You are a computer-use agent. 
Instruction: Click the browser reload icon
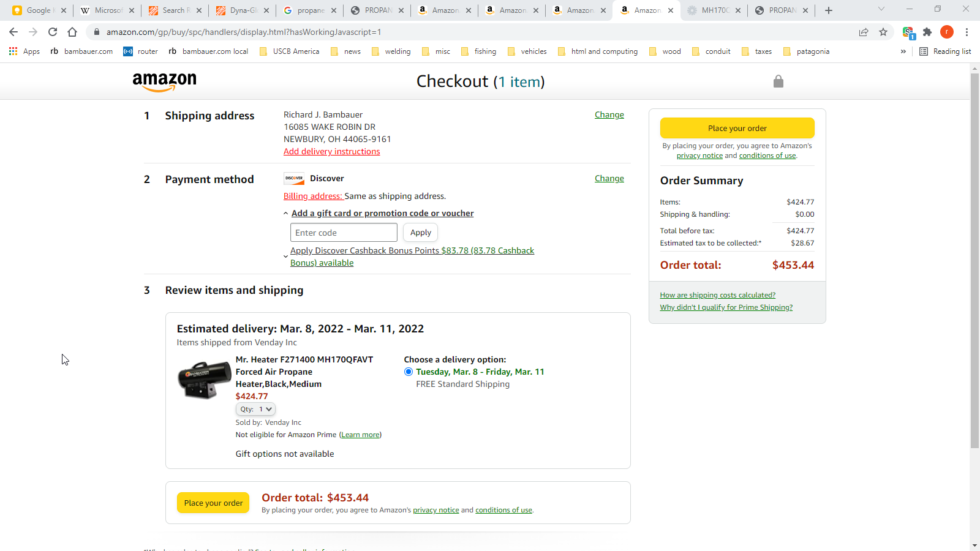click(x=53, y=32)
